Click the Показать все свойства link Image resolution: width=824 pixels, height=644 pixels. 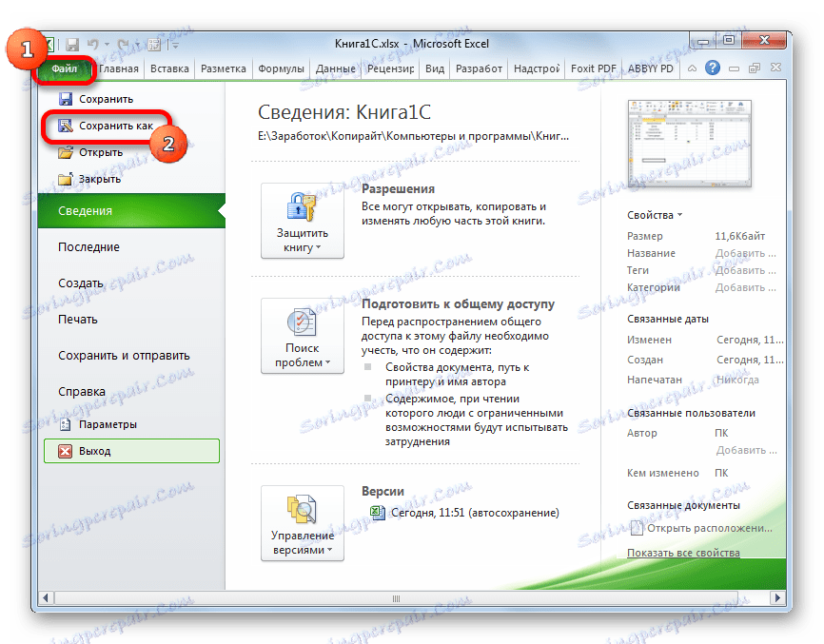point(682,552)
